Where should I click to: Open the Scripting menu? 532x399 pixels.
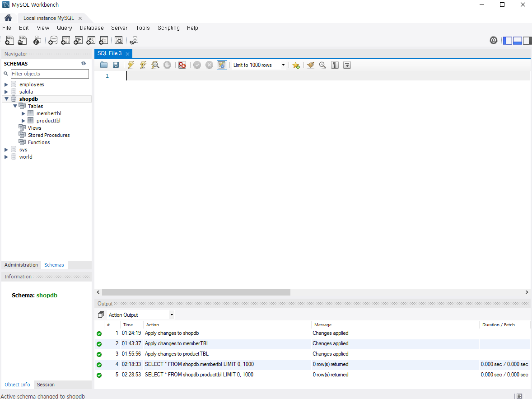tap(168, 28)
